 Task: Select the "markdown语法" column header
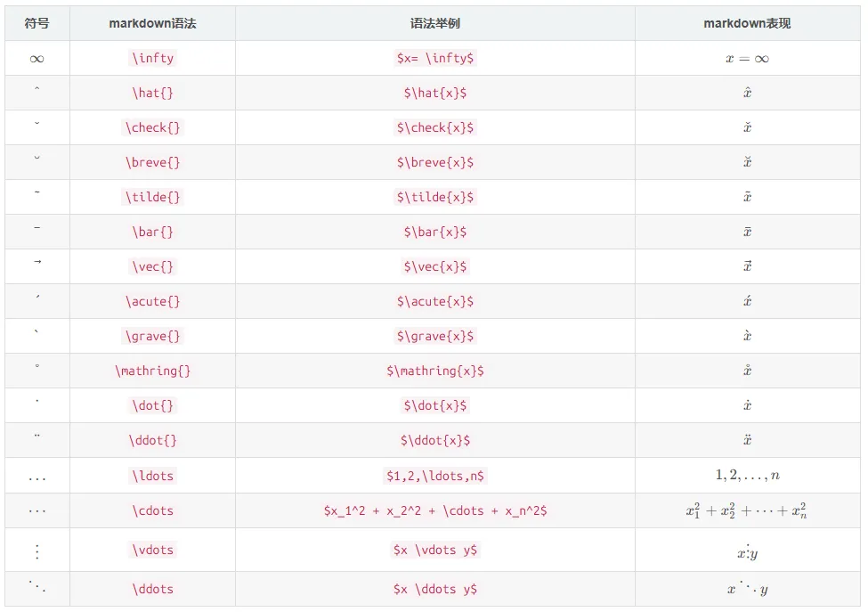tap(152, 24)
